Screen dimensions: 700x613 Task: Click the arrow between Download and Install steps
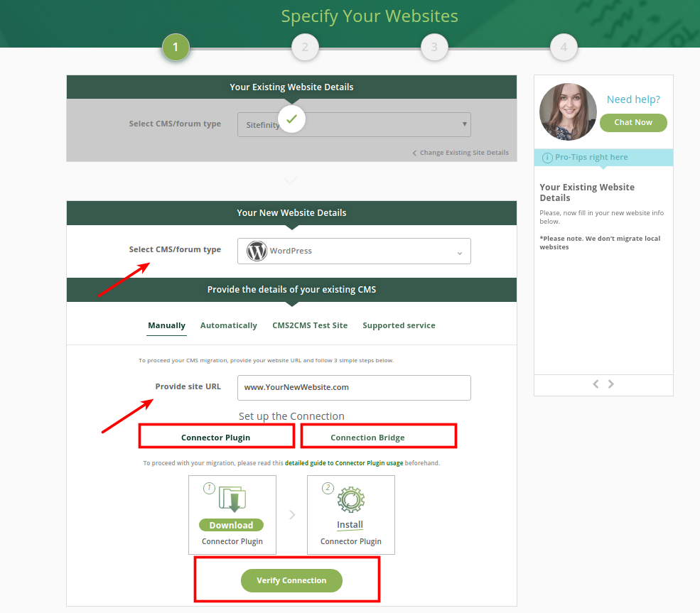(x=292, y=515)
